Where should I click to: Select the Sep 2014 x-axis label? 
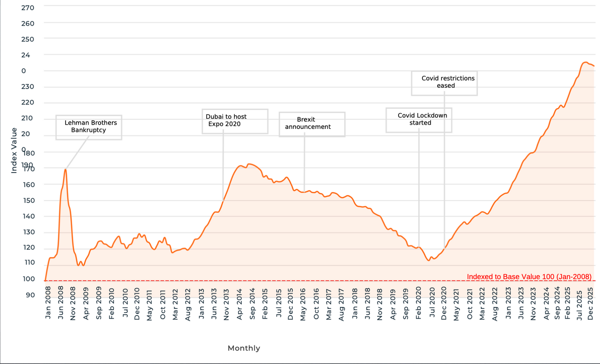[x=252, y=304]
